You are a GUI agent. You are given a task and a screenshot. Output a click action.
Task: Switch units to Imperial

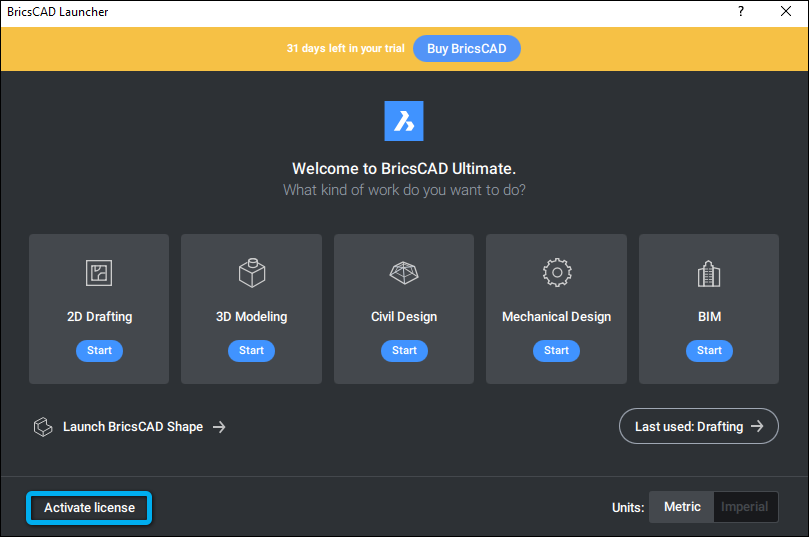click(745, 507)
